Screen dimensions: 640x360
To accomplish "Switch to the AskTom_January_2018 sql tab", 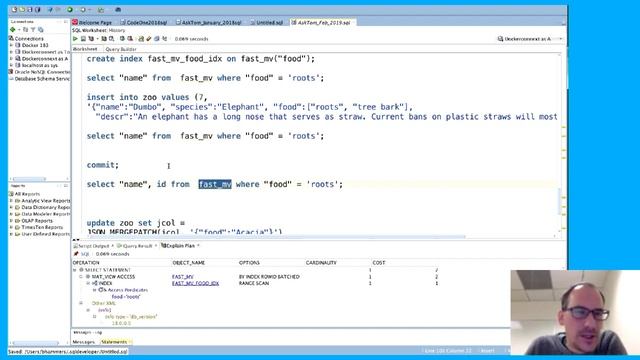I will 209,22.
